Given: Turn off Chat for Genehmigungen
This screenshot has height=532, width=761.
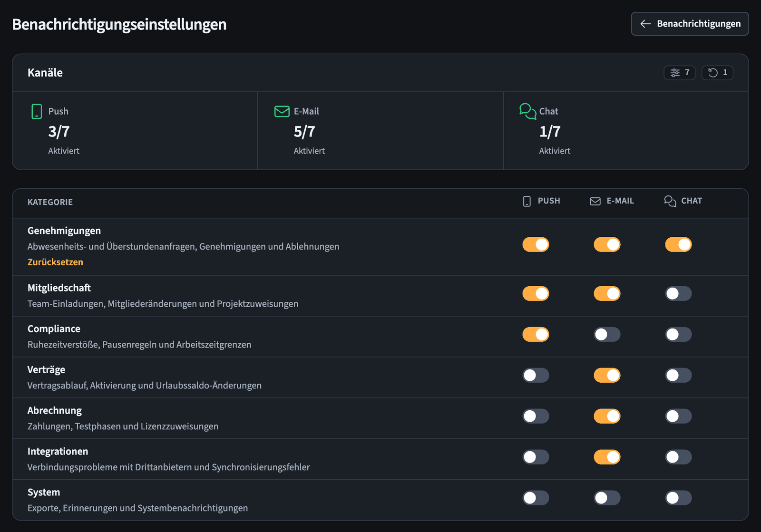Looking at the screenshot, I should click(x=679, y=244).
